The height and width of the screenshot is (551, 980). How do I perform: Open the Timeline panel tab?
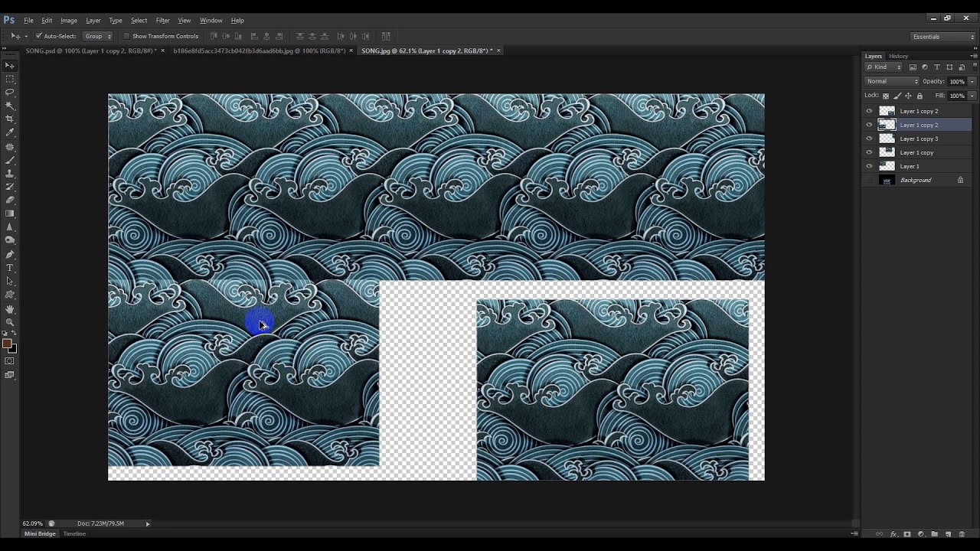point(74,533)
